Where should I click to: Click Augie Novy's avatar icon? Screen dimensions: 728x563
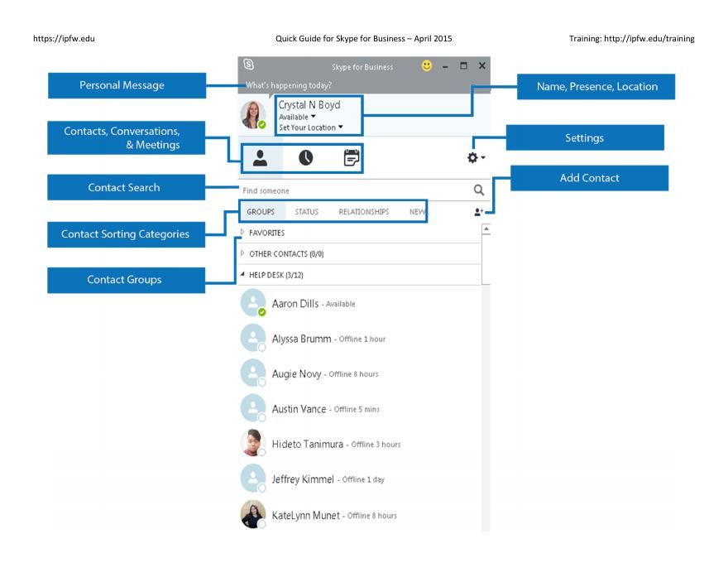tap(253, 373)
